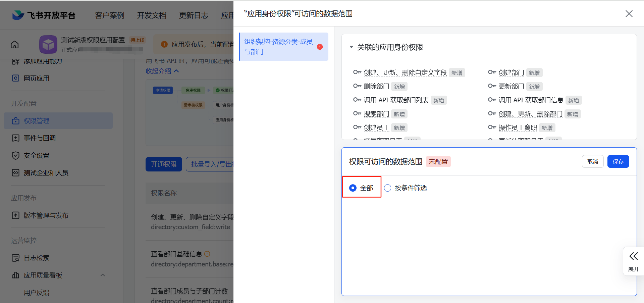Click the 查看部门成员与子部门计数 row
This screenshot has height=303, width=644.
(x=189, y=291)
